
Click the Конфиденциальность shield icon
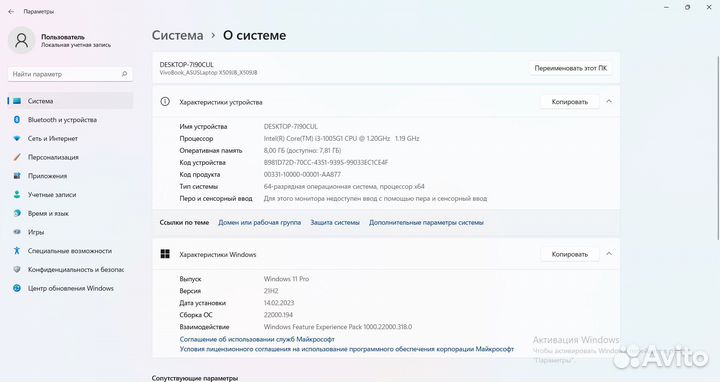click(x=17, y=270)
